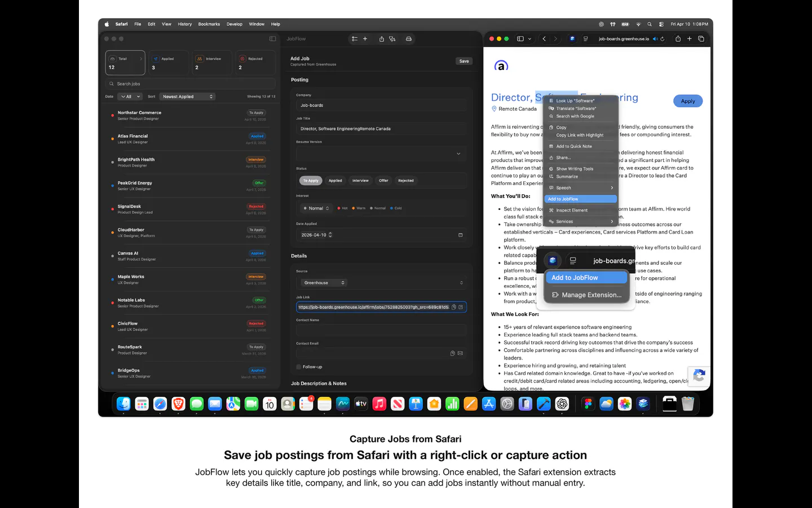
Task: Click the Cold interest color dot
Action: (391, 208)
